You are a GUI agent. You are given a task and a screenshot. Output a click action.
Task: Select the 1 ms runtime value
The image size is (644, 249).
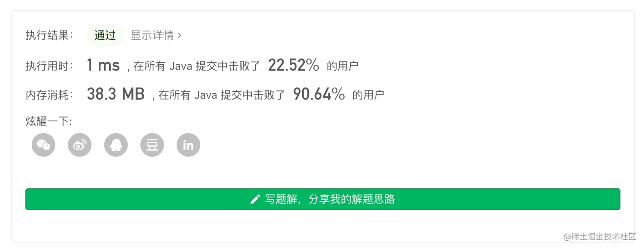103,65
